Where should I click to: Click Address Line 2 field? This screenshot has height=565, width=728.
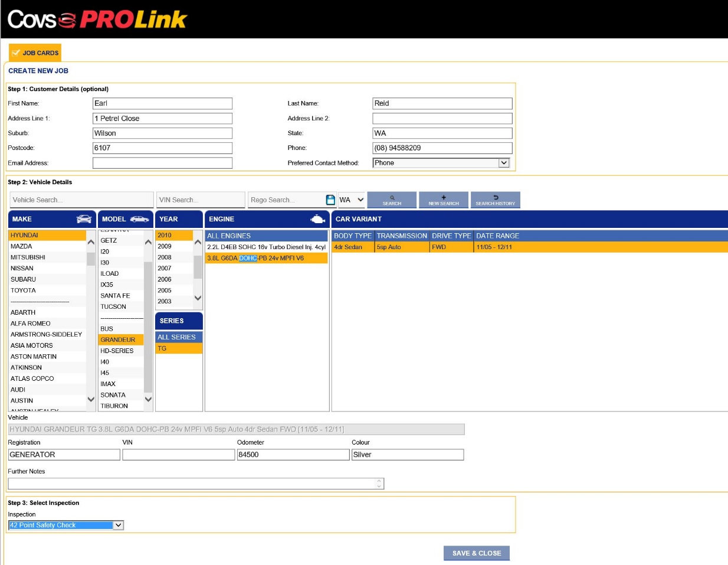pyautogui.click(x=442, y=118)
